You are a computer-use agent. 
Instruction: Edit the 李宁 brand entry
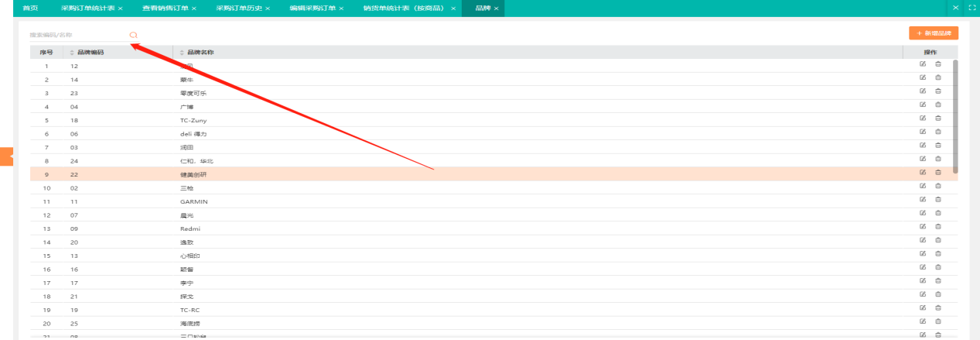click(922, 281)
